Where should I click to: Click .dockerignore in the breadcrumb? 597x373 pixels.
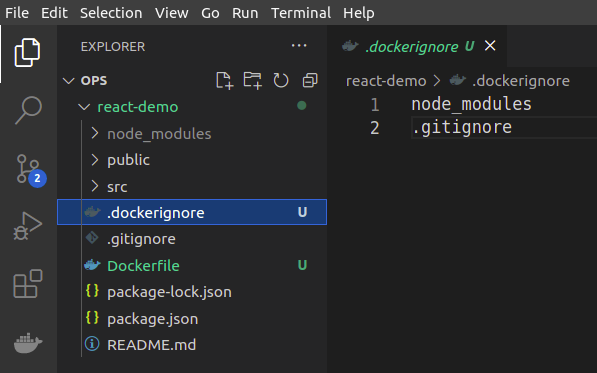click(x=521, y=81)
